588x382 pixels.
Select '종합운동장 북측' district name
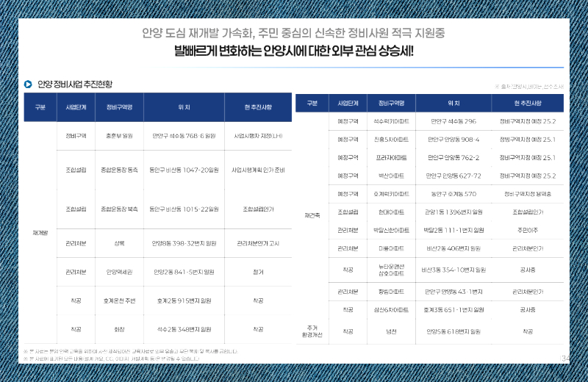click(x=119, y=209)
